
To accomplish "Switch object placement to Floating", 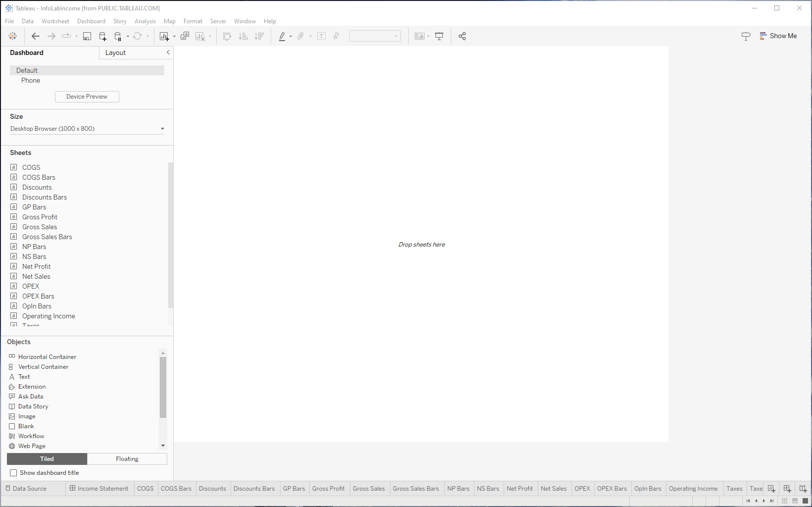I will click(x=127, y=459).
